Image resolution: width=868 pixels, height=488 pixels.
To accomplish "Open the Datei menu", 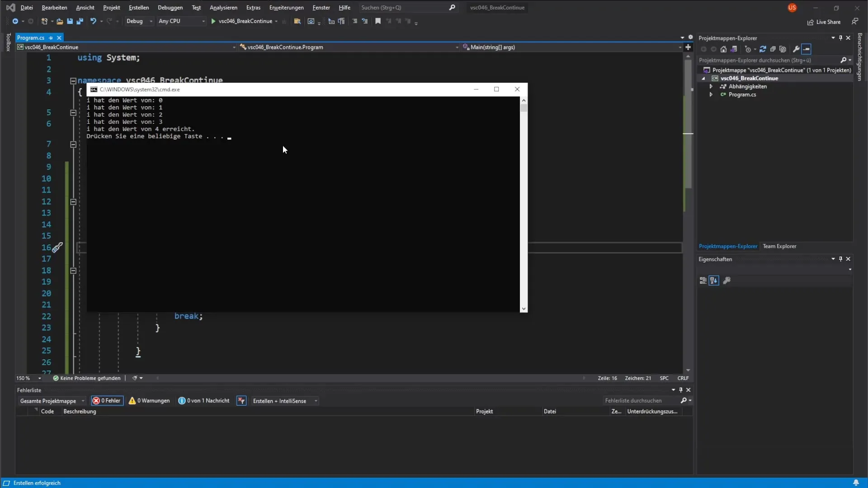I will (27, 8).
